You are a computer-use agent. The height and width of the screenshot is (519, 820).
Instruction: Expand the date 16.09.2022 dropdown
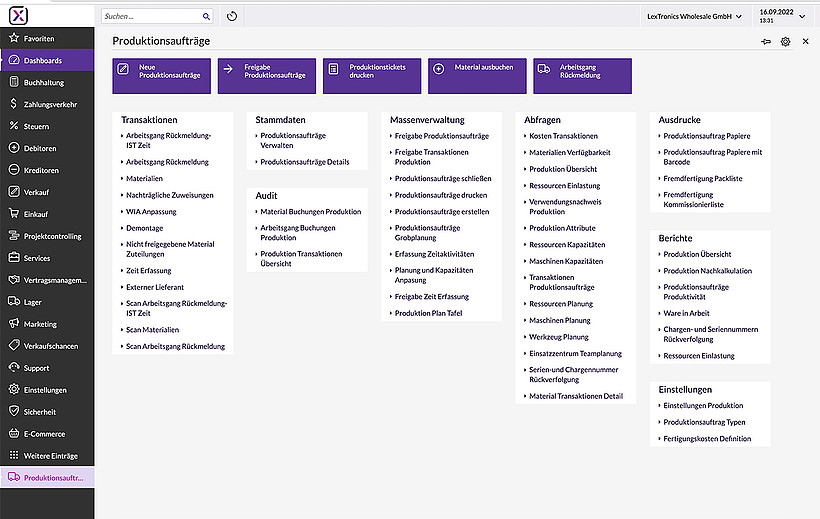point(783,16)
